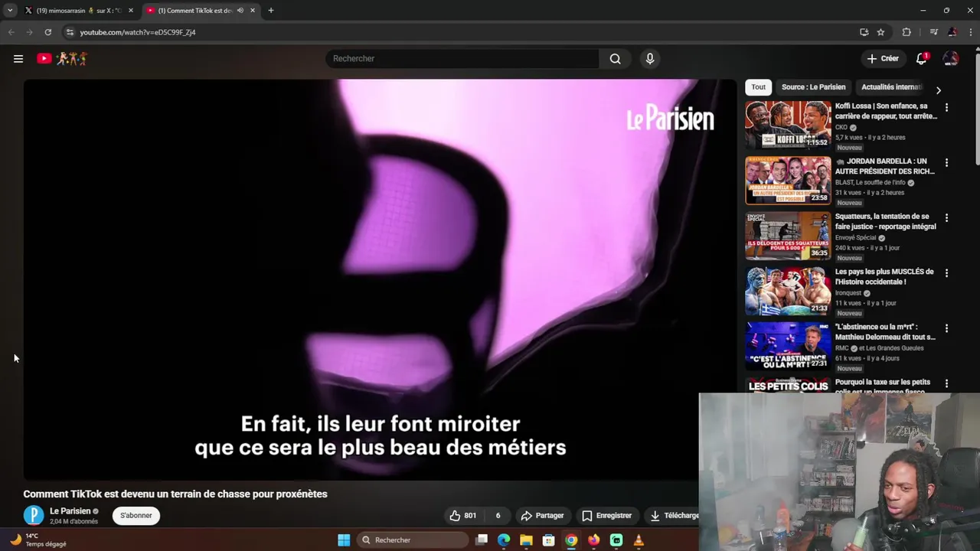Open File Explorer from taskbar

(x=526, y=540)
